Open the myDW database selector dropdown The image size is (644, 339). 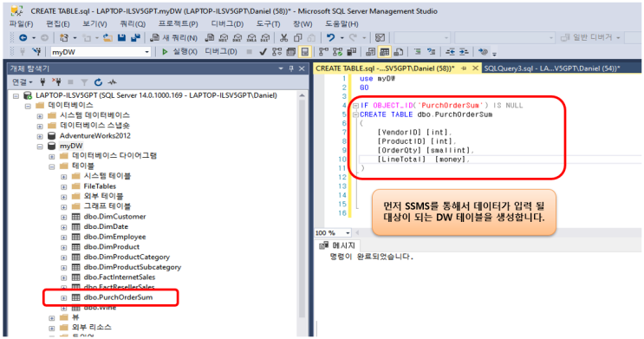point(147,52)
